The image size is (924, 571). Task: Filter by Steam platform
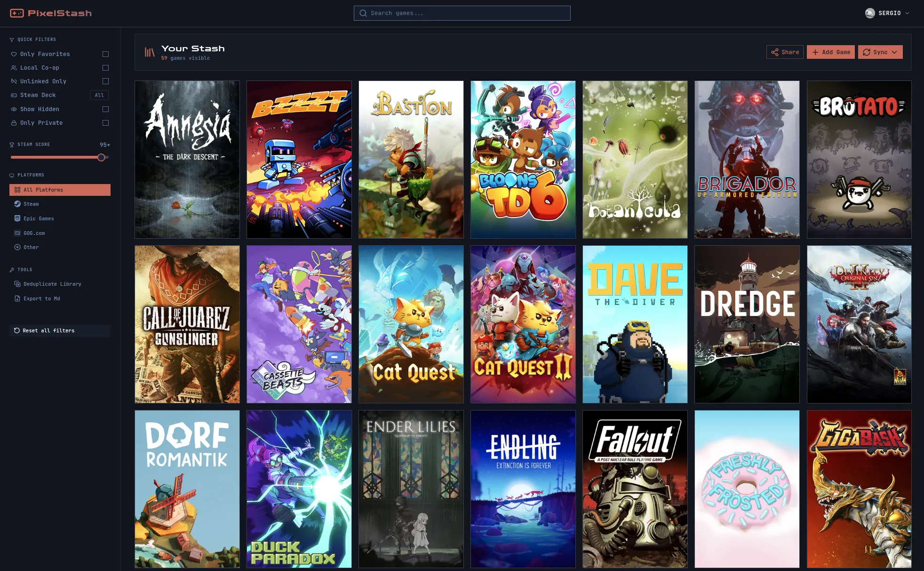[60, 204]
